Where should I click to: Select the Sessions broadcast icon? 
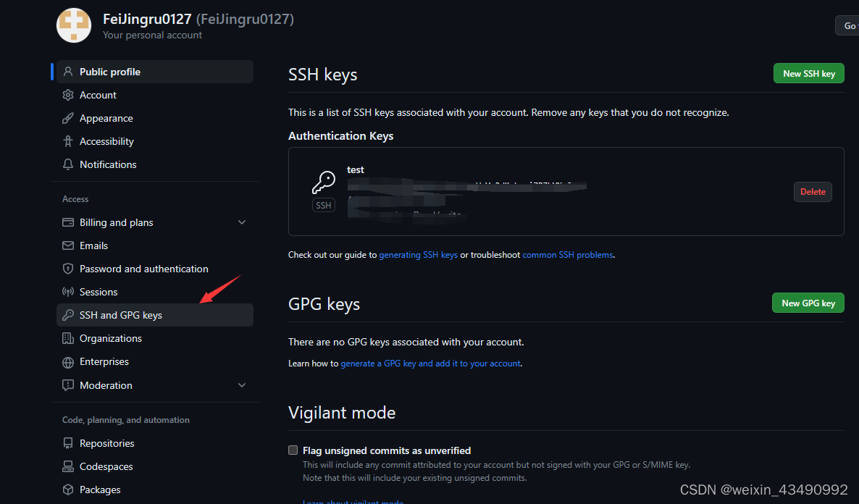[67, 292]
